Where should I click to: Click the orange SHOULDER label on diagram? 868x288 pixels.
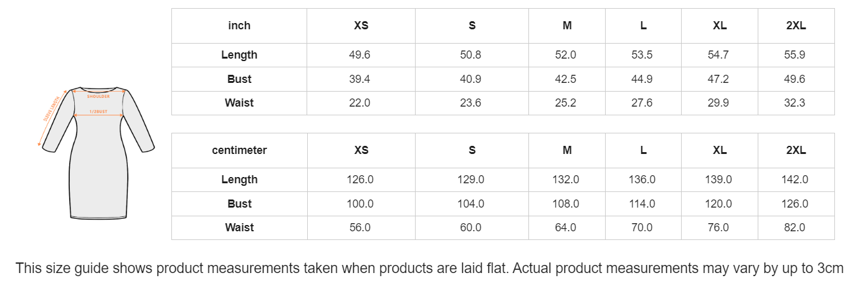click(98, 97)
